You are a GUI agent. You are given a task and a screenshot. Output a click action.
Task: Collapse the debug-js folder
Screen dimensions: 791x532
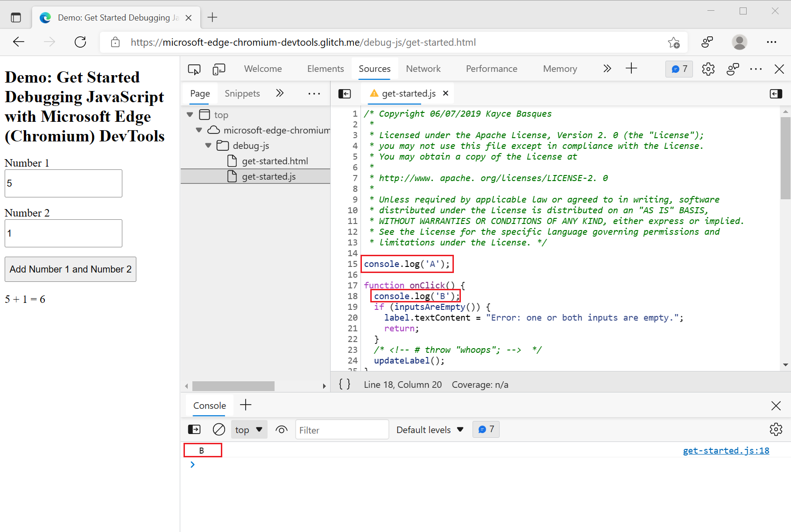coord(208,145)
